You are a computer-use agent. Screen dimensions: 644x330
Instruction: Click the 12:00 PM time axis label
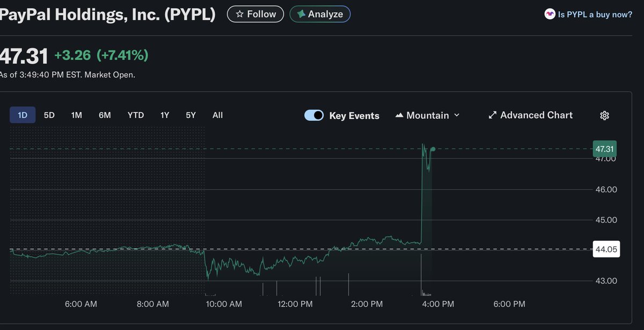(x=294, y=304)
